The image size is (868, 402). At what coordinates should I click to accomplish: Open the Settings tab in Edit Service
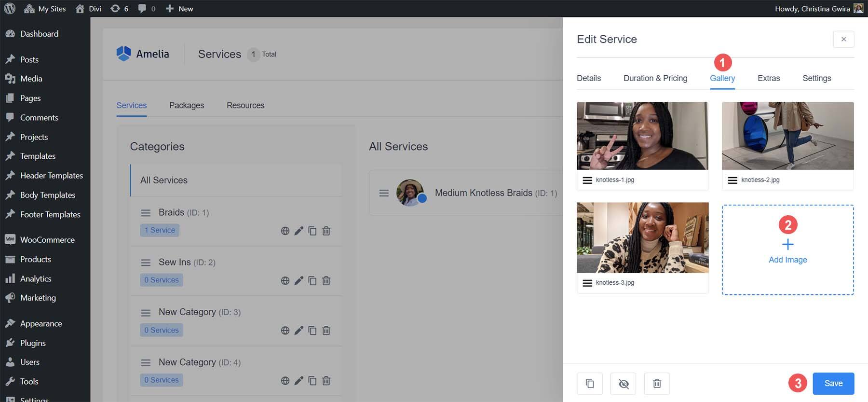[817, 78]
